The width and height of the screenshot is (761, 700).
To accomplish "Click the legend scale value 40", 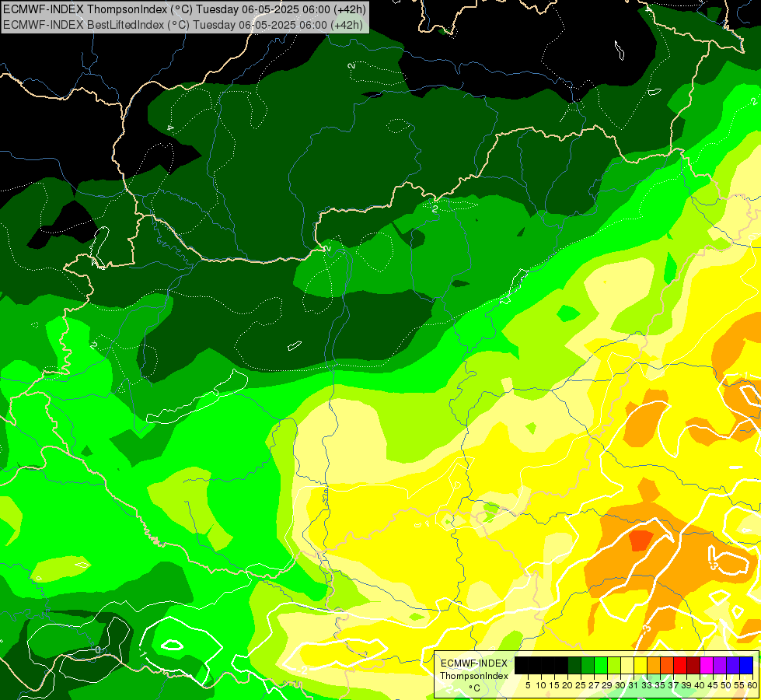I will 700,685.
